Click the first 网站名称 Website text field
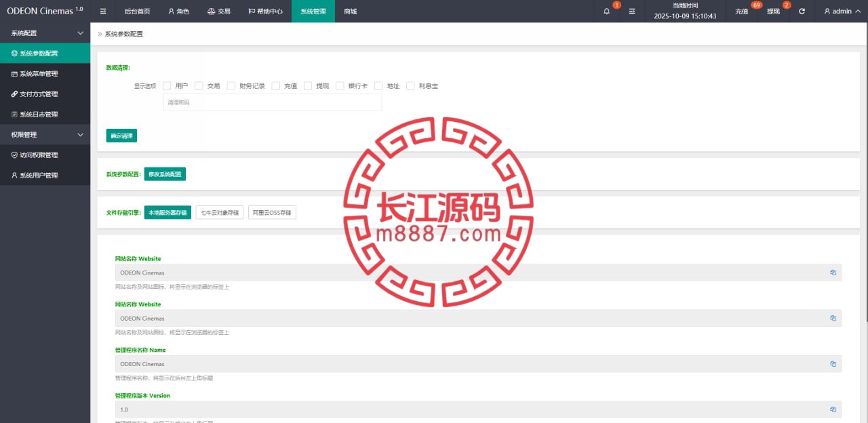 click(478, 273)
